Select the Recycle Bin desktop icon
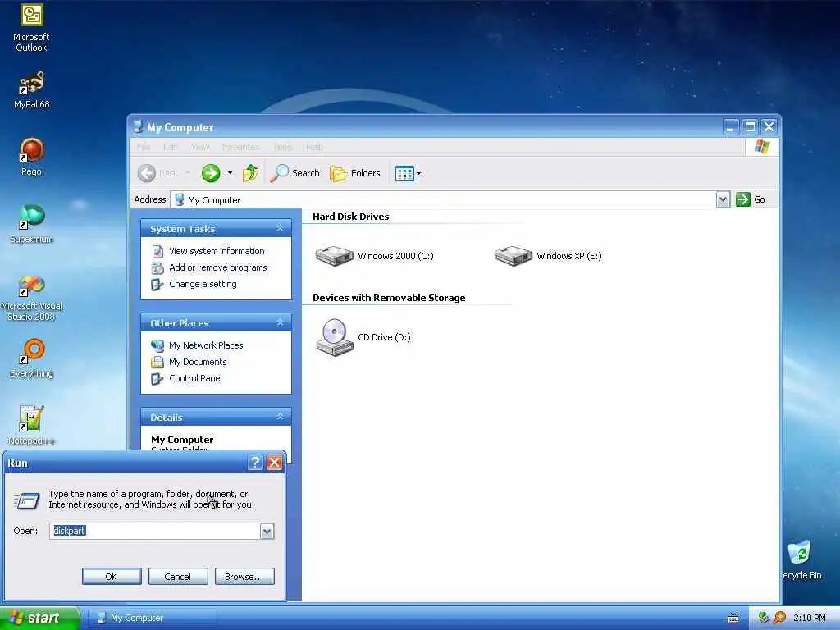Screen dimensions: 840x630 801,560
